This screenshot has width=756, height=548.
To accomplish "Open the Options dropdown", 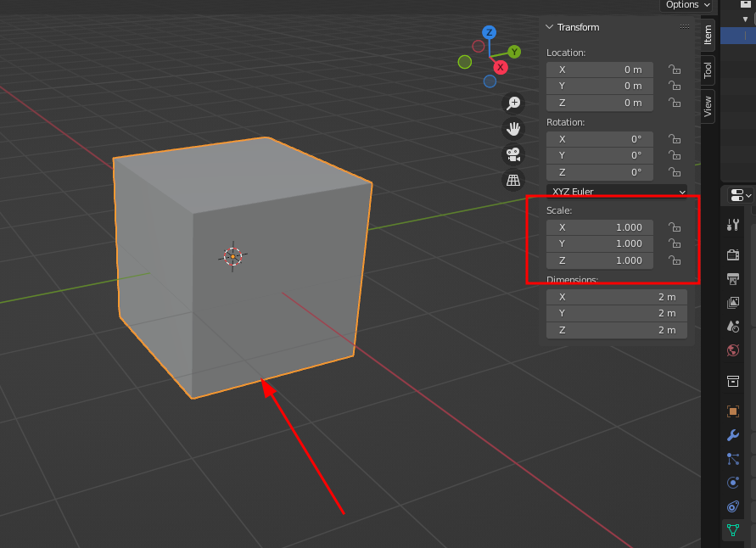I will (x=687, y=5).
